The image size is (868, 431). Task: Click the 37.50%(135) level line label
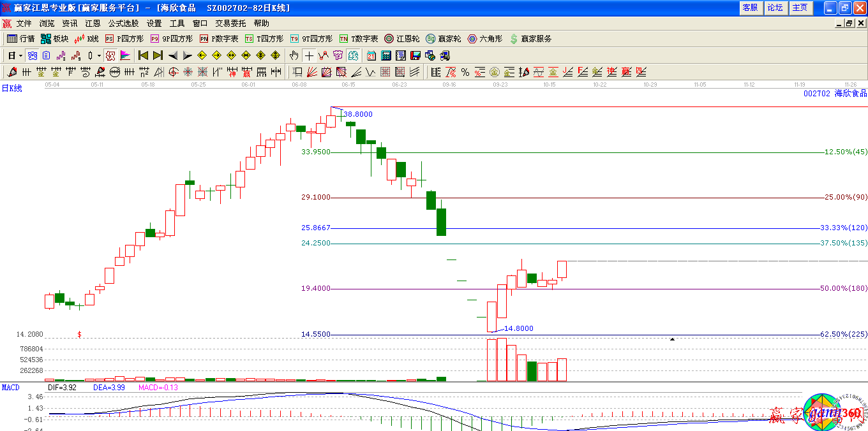843,243
